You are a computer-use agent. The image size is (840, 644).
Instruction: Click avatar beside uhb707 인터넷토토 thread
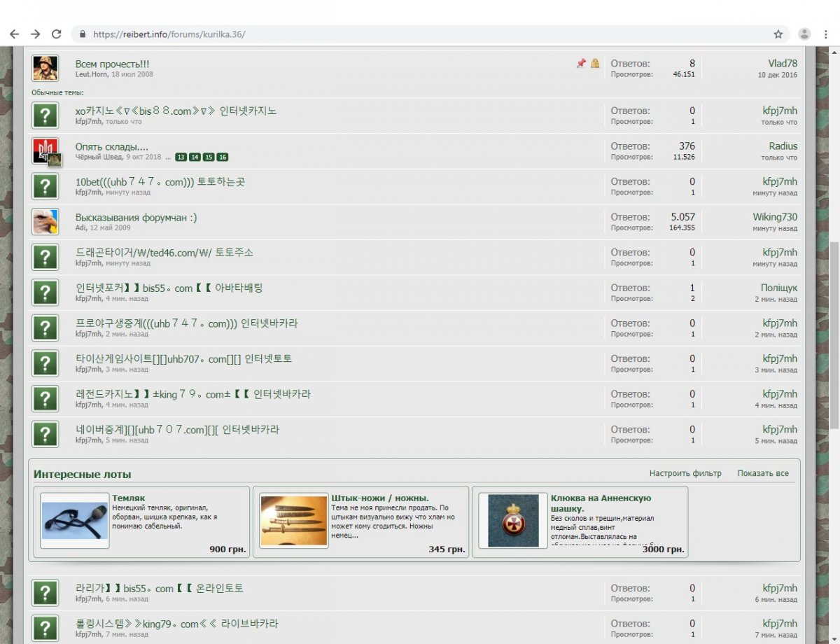(x=45, y=363)
